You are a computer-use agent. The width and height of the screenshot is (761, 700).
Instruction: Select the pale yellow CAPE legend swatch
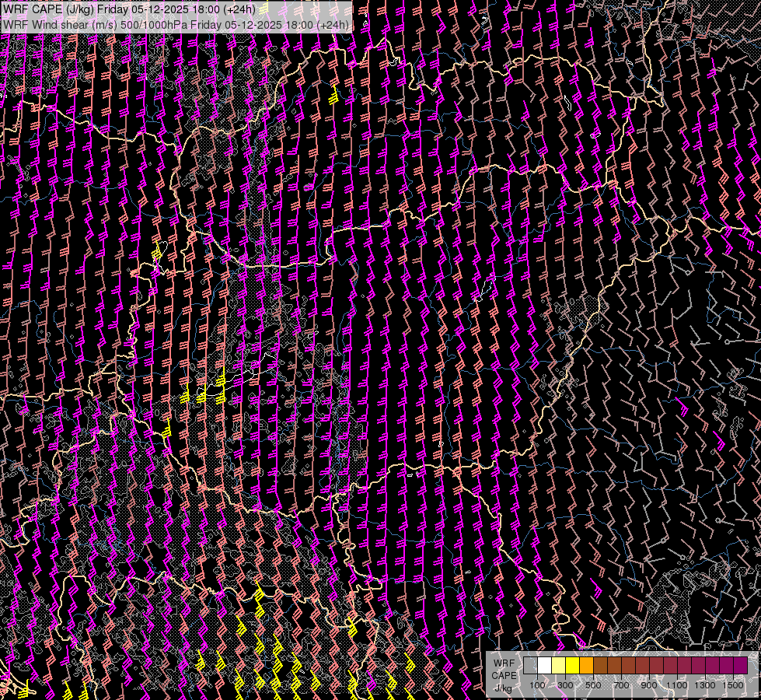559,665
